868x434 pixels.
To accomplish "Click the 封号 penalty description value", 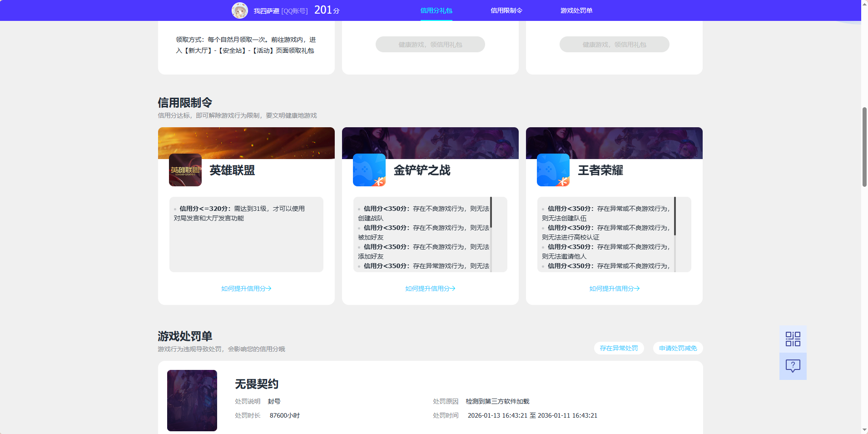I will coord(274,401).
